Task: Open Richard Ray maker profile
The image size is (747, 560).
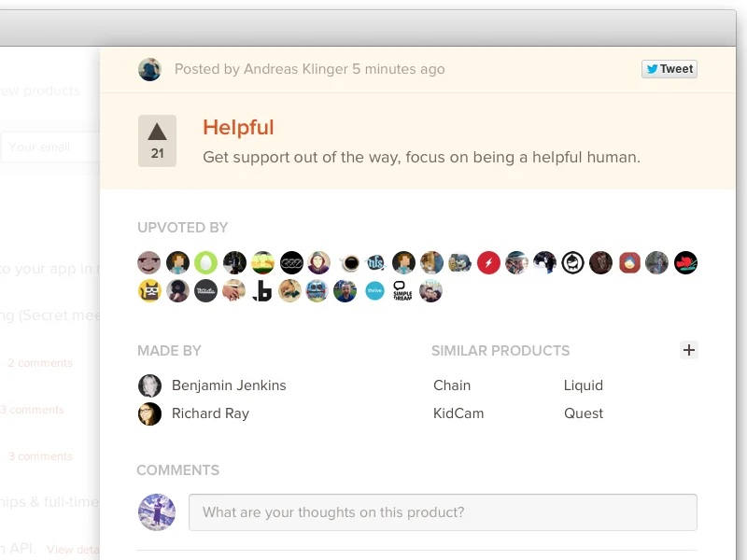Action: (x=210, y=413)
